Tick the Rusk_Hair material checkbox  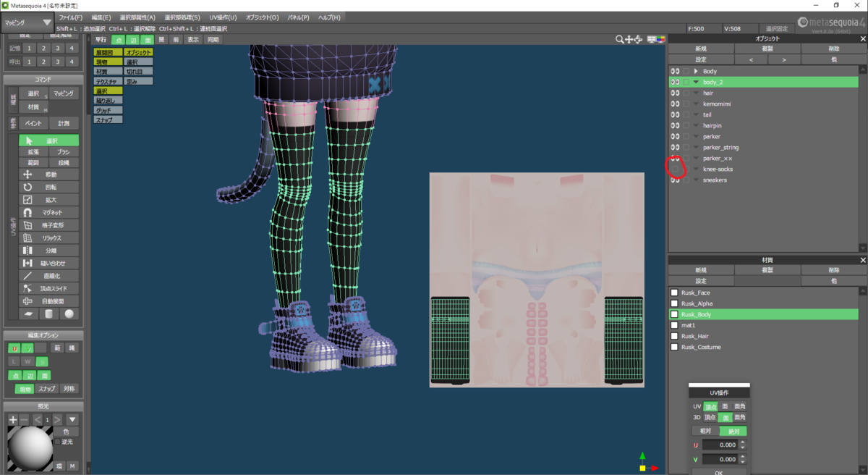pyautogui.click(x=674, y=336)
